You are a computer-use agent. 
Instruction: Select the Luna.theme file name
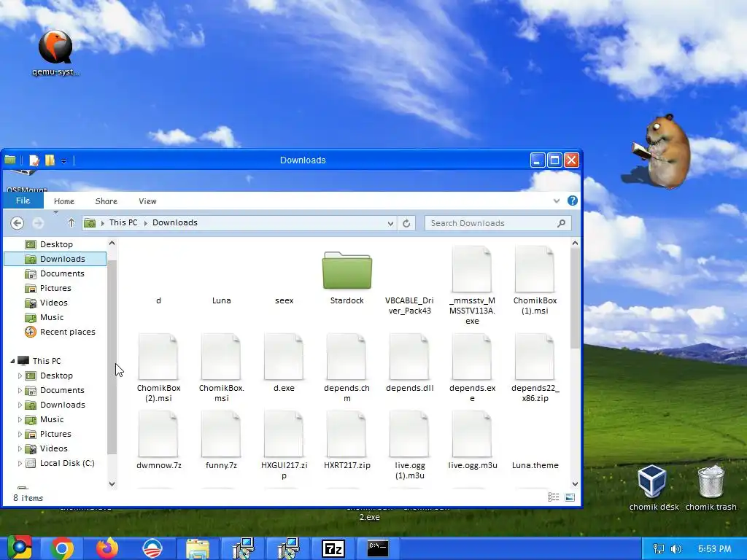pos(535,465)
